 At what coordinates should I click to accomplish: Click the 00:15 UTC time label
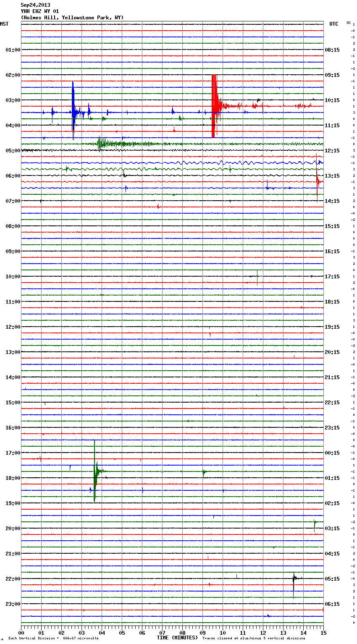point(332,453)
